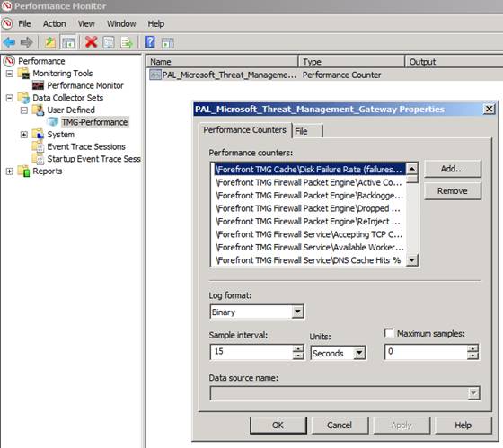
Task: Decrease the Sample interval with down spinner
Action: (298, 356)
